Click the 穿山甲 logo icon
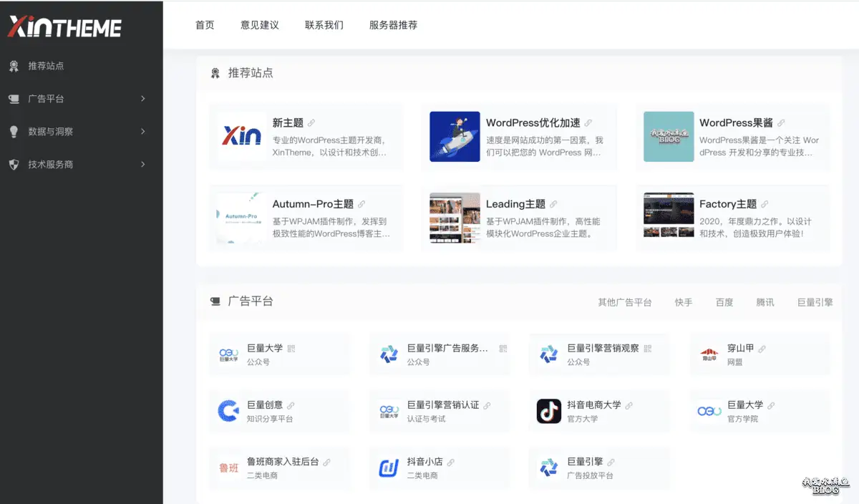Viewport: 859px width, 504px height. point(709,354)
